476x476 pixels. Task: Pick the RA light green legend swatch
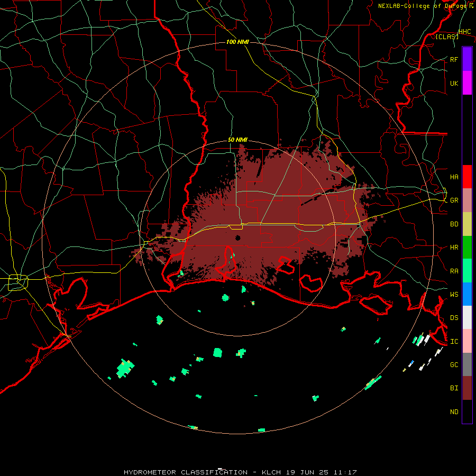click(467, 271)
